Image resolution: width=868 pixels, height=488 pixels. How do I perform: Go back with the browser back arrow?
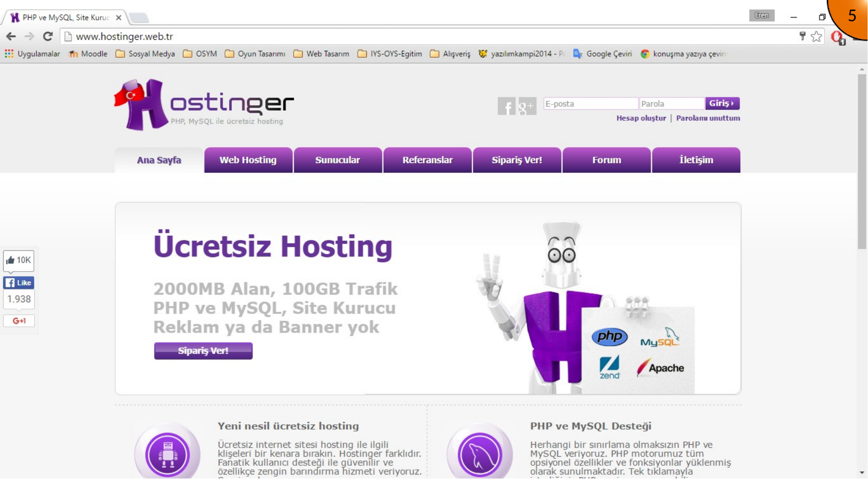[11, 37]
